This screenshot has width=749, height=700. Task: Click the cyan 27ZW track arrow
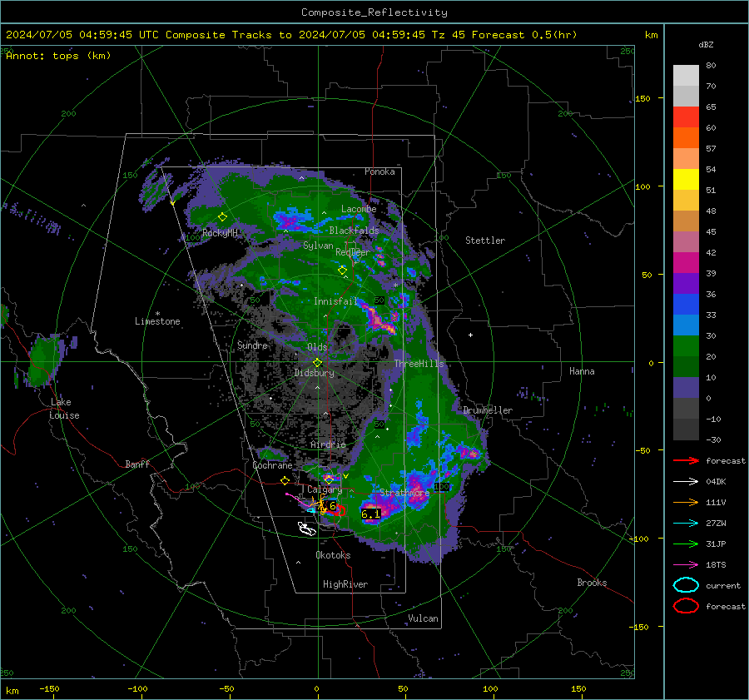[686, 524]
